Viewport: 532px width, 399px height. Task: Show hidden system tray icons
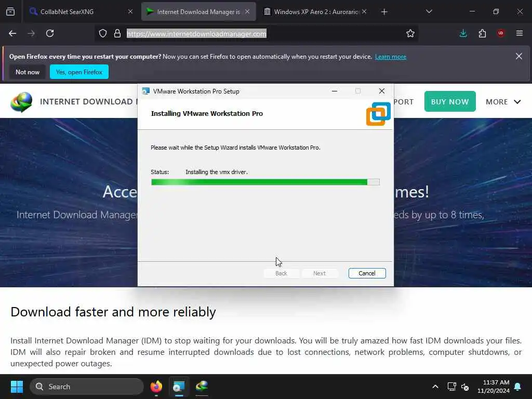click(x=435, y=387)
